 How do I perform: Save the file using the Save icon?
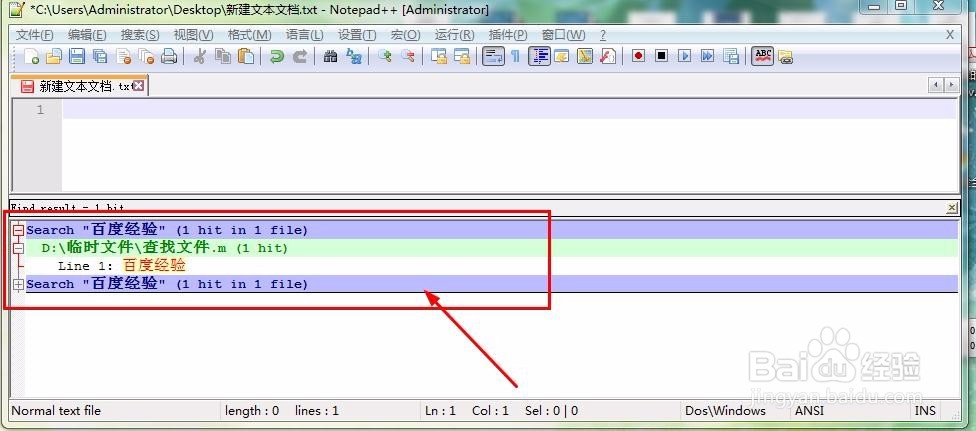[77, 57]
